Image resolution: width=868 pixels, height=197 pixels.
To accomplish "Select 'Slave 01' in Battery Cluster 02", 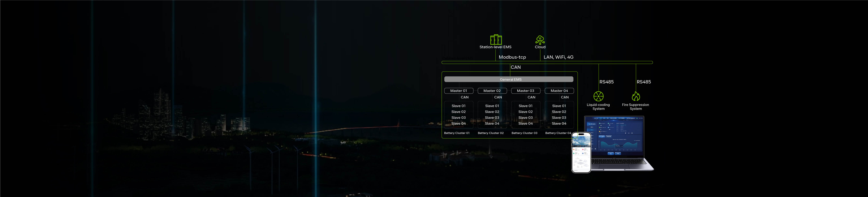I will (492, 106).
